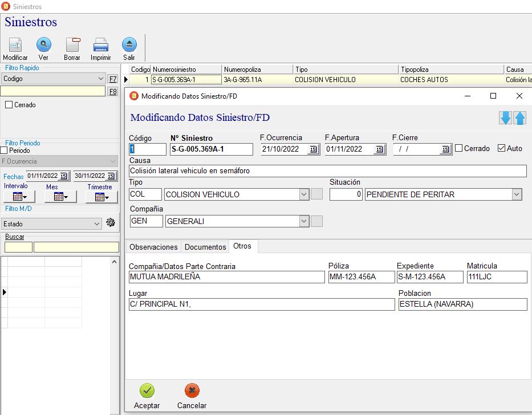Click the Matricula field 111LJC
The height and width of the screenshot is (415, 532).
[497, 277]
